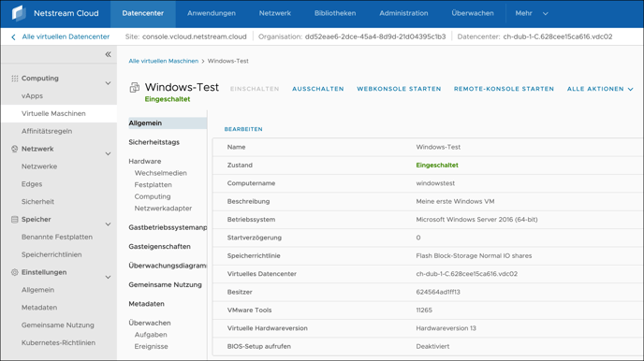This screenshot has height=361, width=644.
Task: Click the greyed-out Einschalten button
Action: 255,89
